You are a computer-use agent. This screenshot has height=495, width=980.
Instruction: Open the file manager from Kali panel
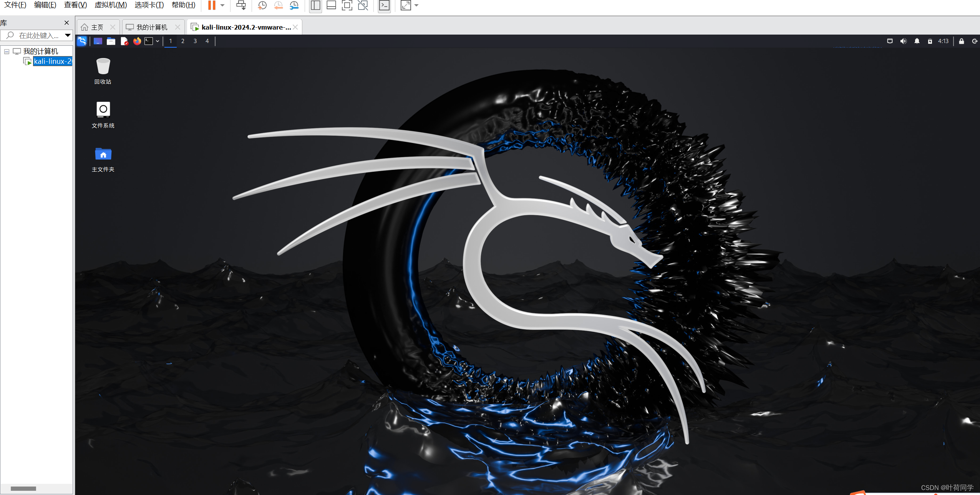111,41
